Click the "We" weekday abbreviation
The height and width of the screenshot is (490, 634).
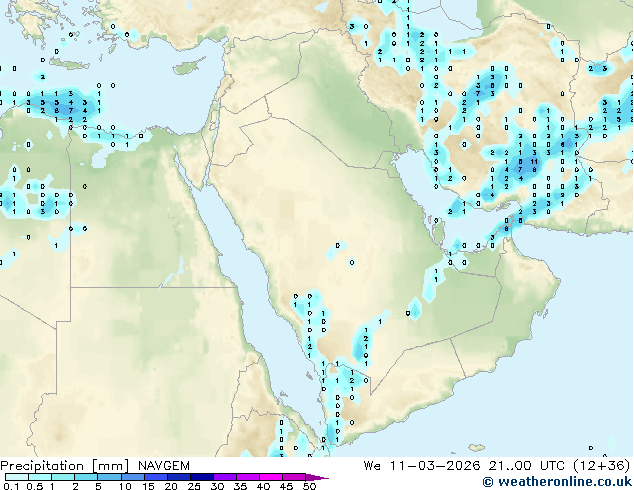click(x=372, y=466)
